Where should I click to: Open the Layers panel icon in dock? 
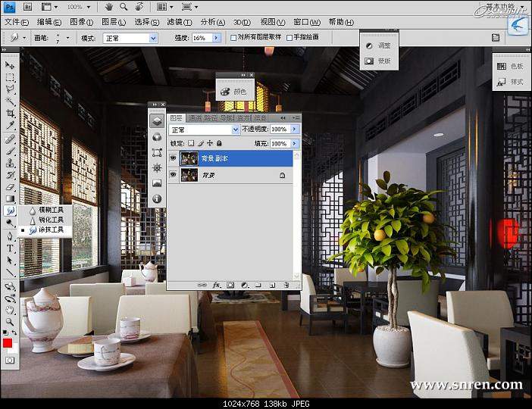pyautogui.click(x=157, y=120)
